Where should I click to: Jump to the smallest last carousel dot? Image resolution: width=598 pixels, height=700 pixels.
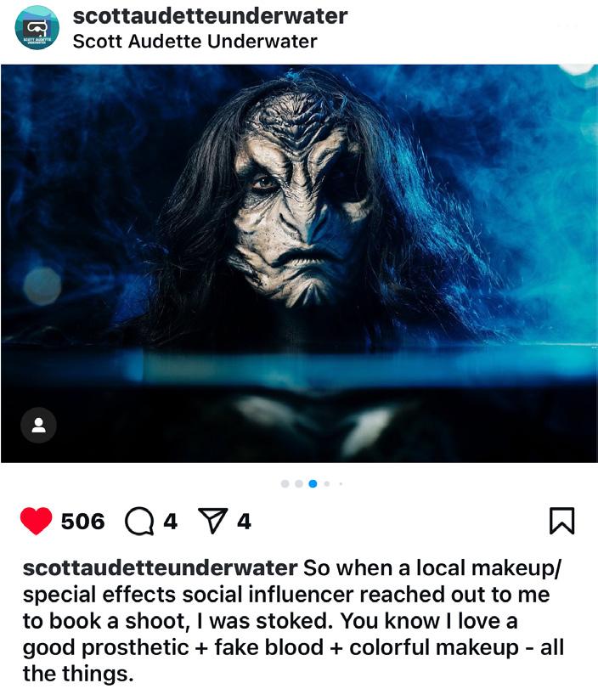click(x=341, y=483)
